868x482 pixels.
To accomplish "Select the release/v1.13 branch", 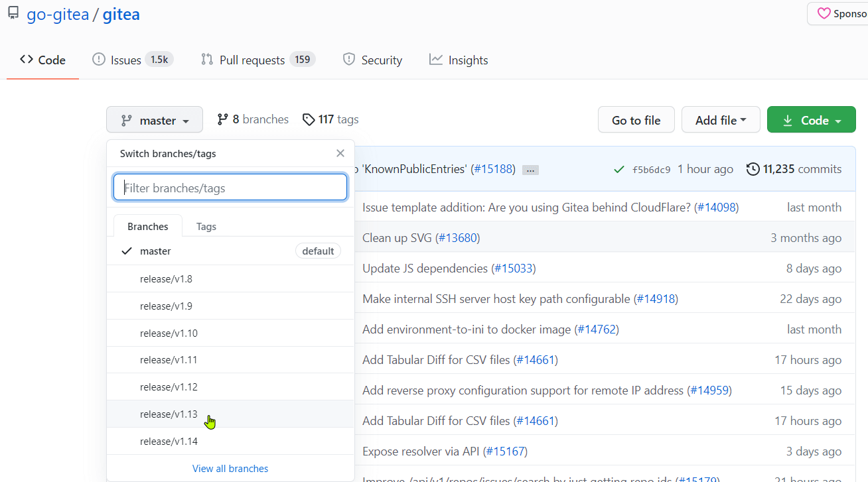I will click(x=169, y=414).
